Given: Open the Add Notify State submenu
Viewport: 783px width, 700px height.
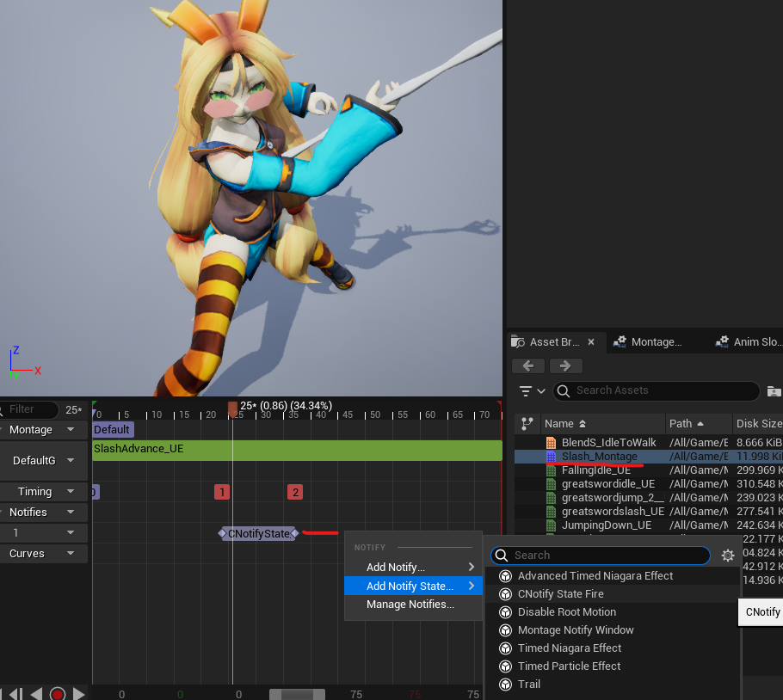Looking at the screenshot, I should (414, 586).
